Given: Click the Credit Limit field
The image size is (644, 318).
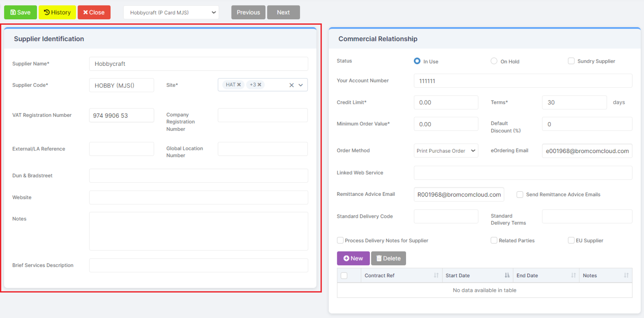Looking at the screenshot, I should (446, 102).
